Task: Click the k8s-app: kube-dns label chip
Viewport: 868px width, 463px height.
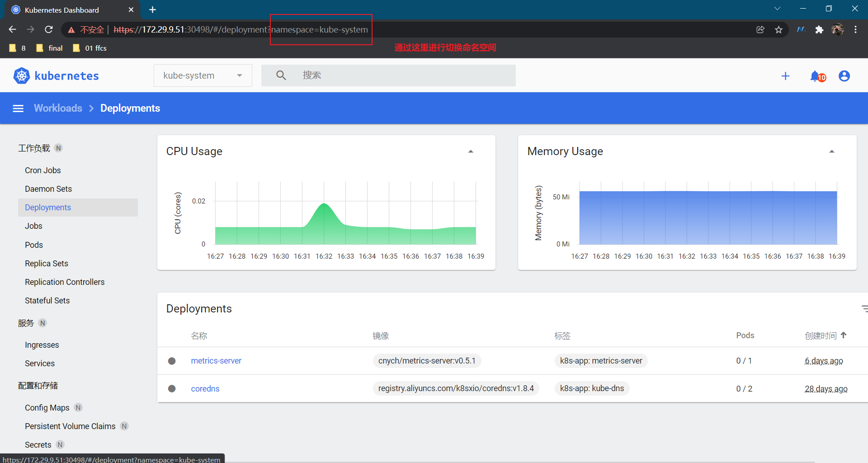Action: (x=592, y=388)
